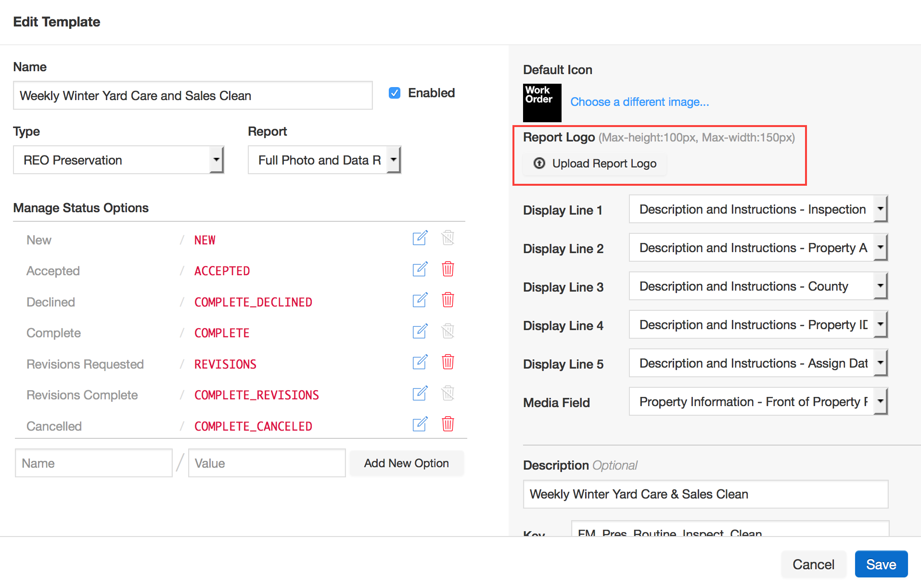The image size is (921, 588).
Task: Delete the Revisions Requested status option
Action: click(448, 362)
